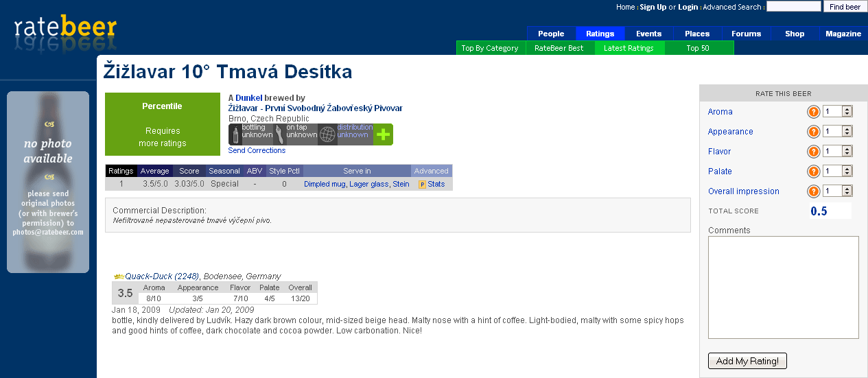
Task: Open the Magazine menu tab
Action: click(x=844, y=34)
